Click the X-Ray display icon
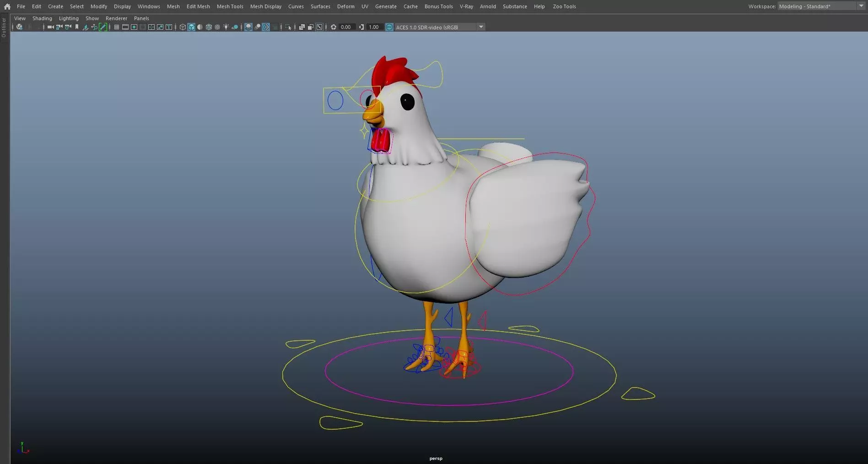Screen dimensions: 868x464 (302, 27)
